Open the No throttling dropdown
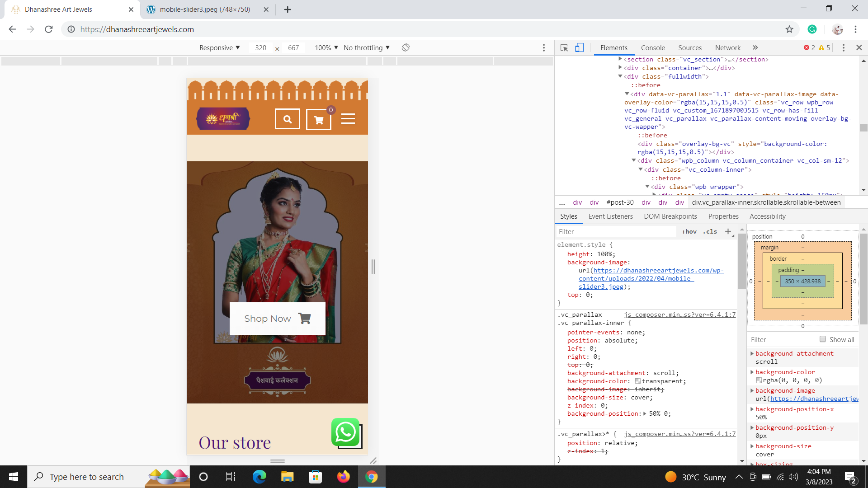The width and height of the screenshot is (868, 488). click(366, 48)
